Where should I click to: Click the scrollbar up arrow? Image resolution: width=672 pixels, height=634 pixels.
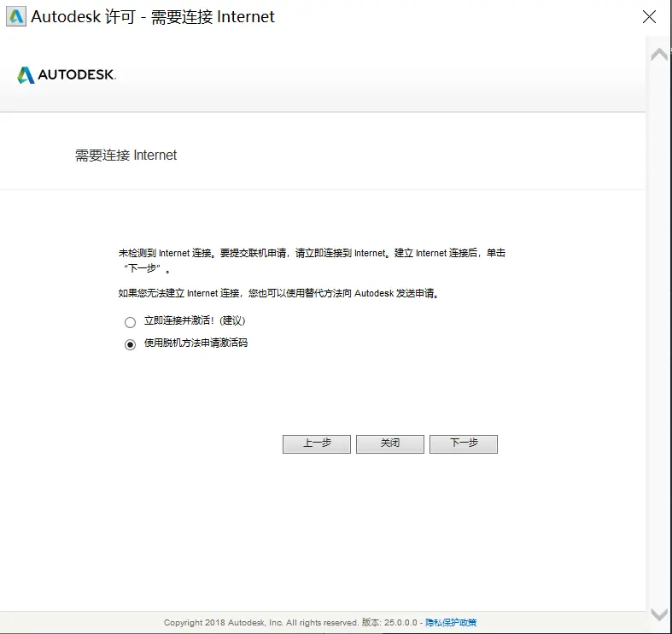[x=659, y=55]
